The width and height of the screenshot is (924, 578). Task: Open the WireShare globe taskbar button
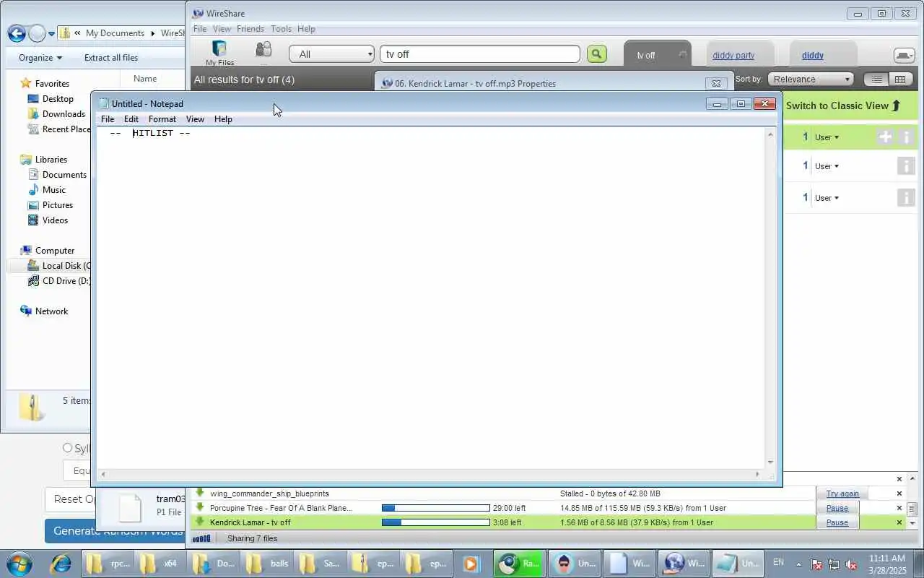tap(684, 564)
